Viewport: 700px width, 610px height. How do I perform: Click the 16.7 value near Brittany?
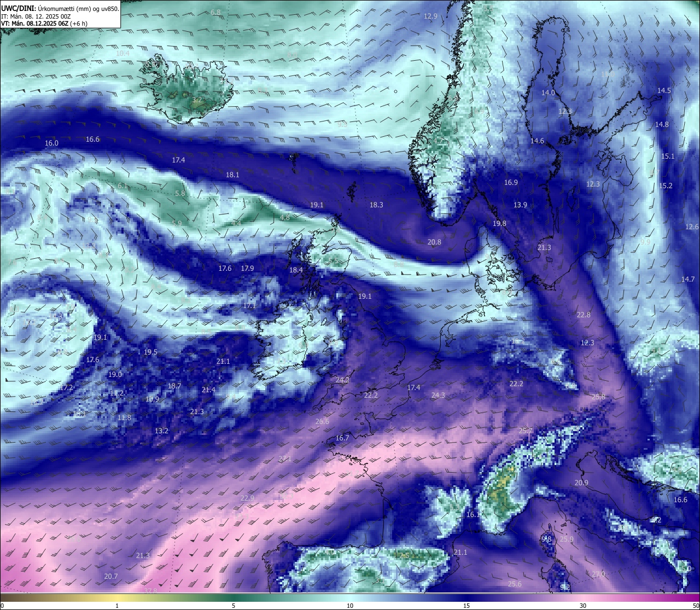pos(342,438)
